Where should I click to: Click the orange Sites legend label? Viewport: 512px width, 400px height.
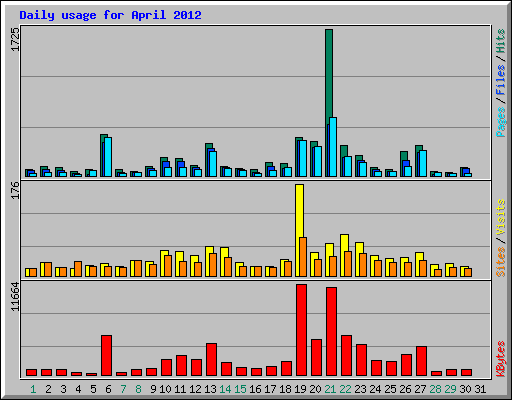(x=500, y=262)
